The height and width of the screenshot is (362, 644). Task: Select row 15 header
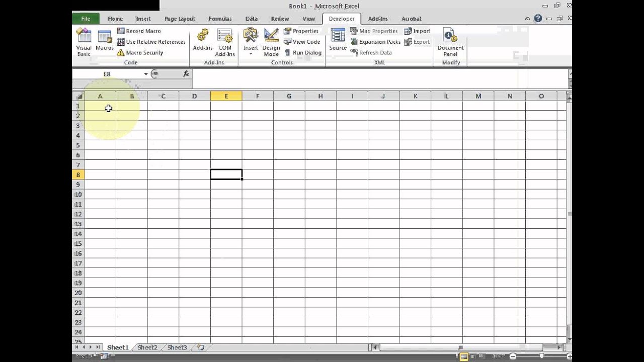(x=78, y=244)
